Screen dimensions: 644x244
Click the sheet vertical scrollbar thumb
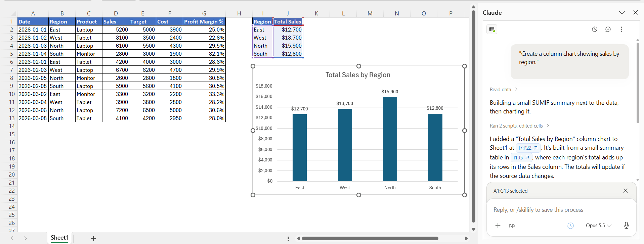pyautogui.click(x=473, y=116)
